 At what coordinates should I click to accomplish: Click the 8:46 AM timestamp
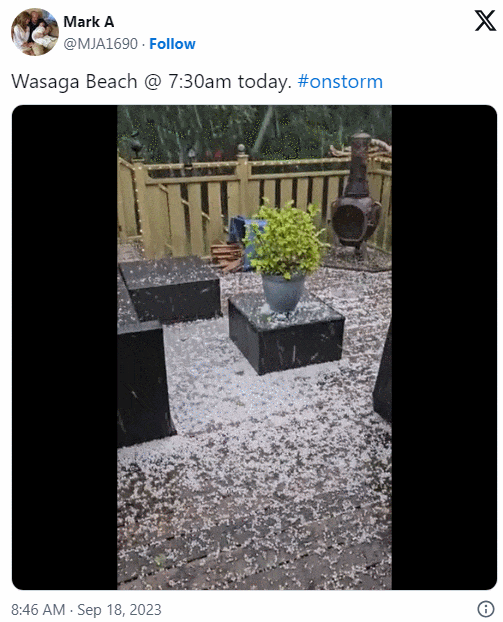(x=38, y=609)
